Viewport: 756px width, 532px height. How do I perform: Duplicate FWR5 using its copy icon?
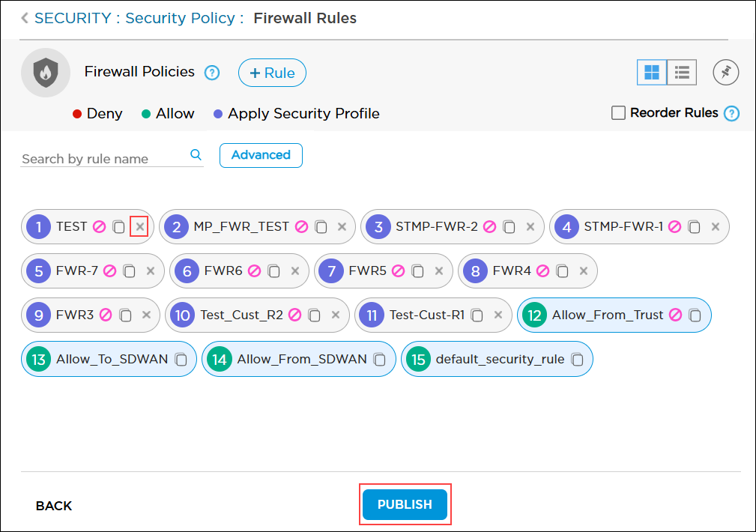pyautogui.click(x=419, y=270)
